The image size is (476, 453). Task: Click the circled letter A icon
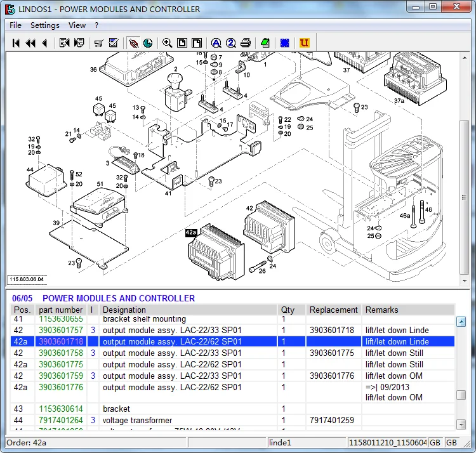(216, 43)
